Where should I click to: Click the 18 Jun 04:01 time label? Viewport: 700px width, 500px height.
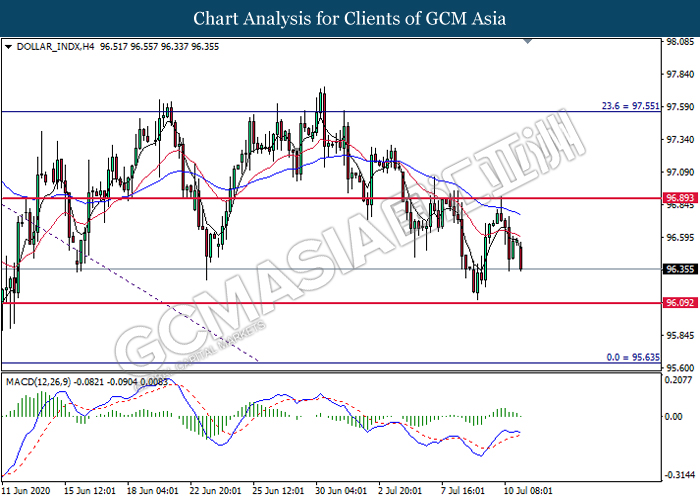152,491
